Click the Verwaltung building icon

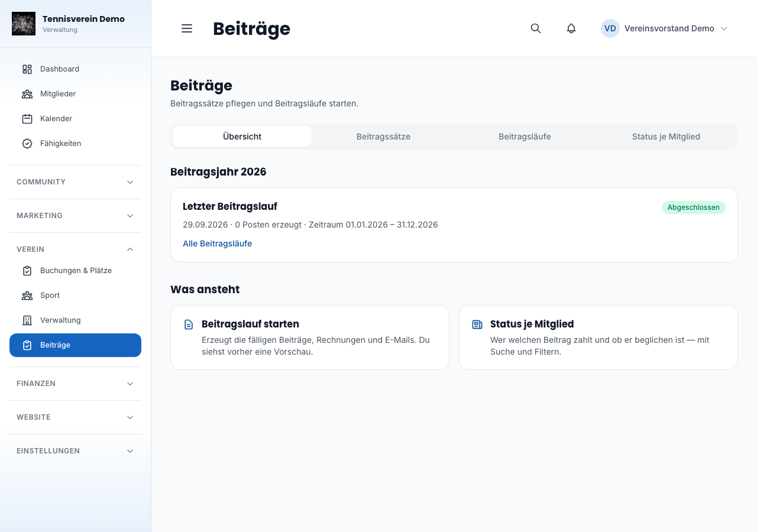click(x=27, y=320)
